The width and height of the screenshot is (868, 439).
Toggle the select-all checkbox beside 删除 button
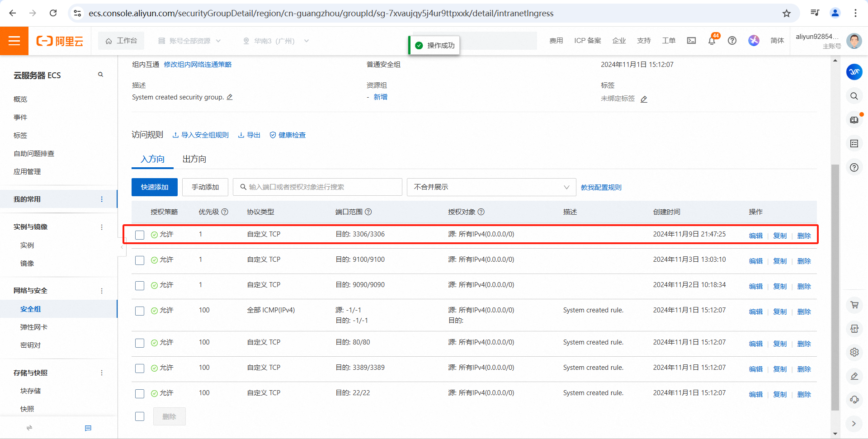pos(140,416)
